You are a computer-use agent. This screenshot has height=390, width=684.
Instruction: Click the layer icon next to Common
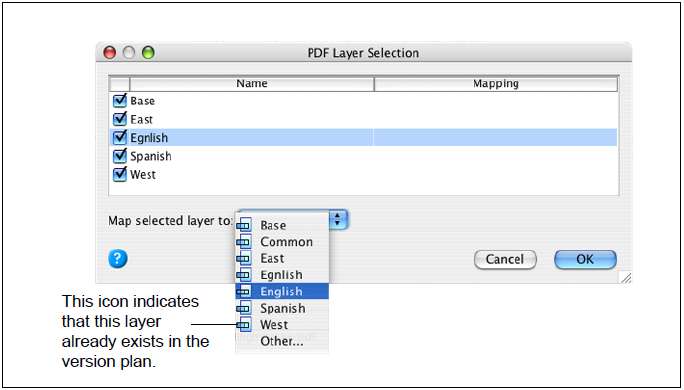[244, 242]
